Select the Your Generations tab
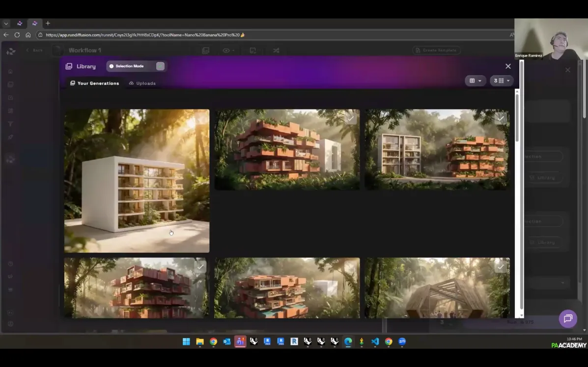Image resolution: width=588 pixels, height=367 pixels. click(94, 83)
